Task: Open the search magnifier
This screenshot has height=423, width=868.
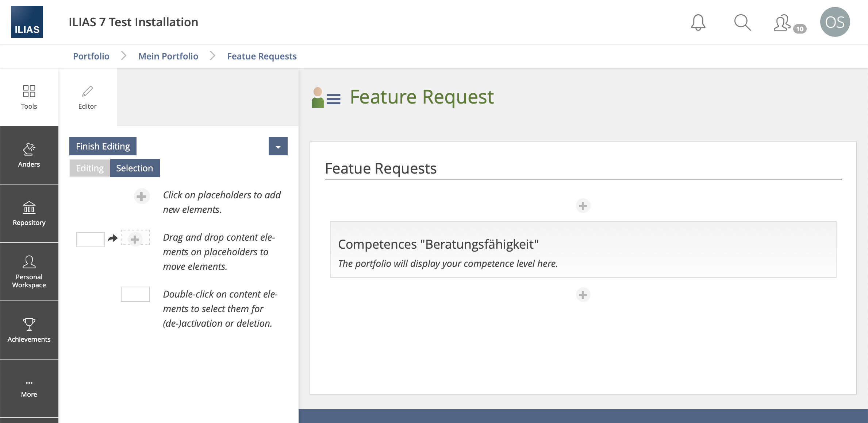Action: coord(742,22)
